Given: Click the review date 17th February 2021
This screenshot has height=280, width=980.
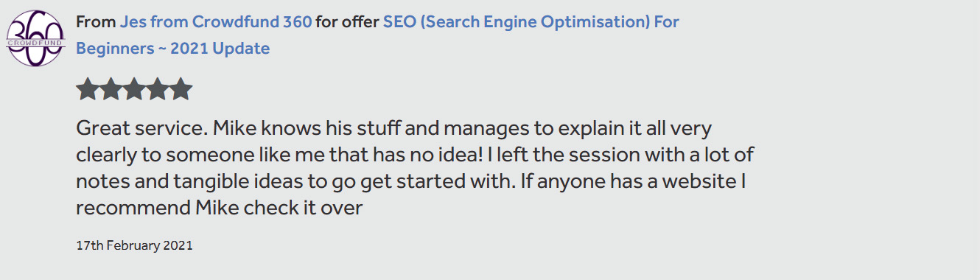Looking at the screenshot, I should coord(134,245).
